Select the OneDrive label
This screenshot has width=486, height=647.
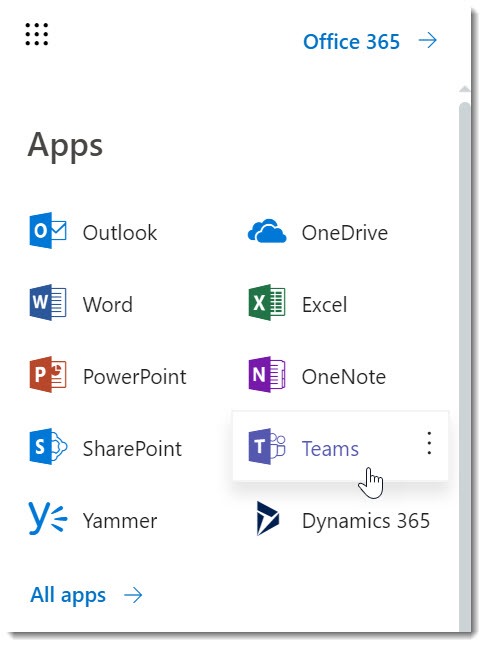click(344, 232)
